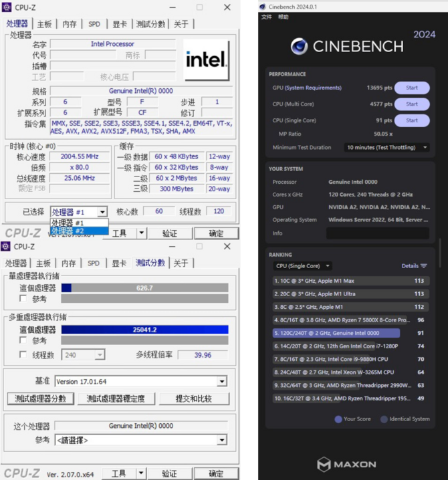Open the 基准 Version 17.01.64 dropdown
Screen dimensions: 448x480
click(222, 382)
